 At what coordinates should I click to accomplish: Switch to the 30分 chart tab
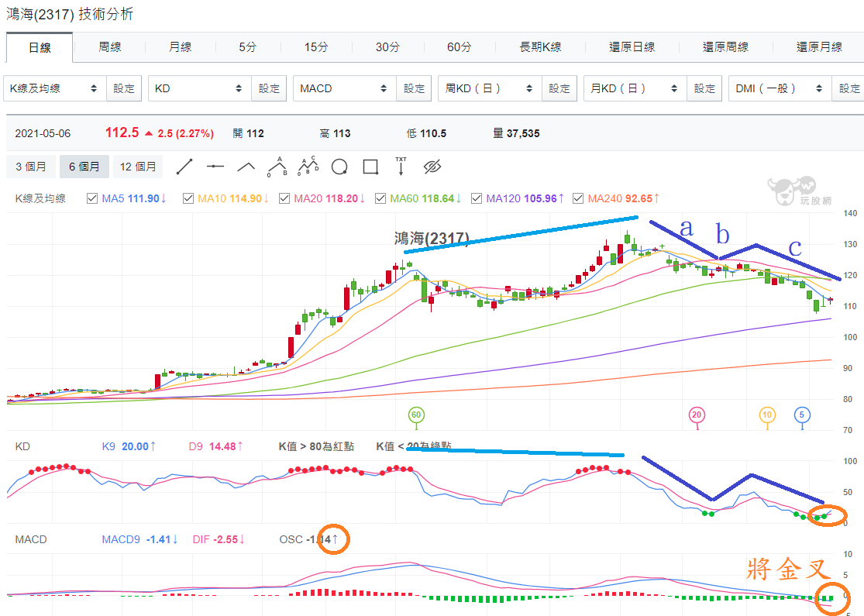click(387, 47)
